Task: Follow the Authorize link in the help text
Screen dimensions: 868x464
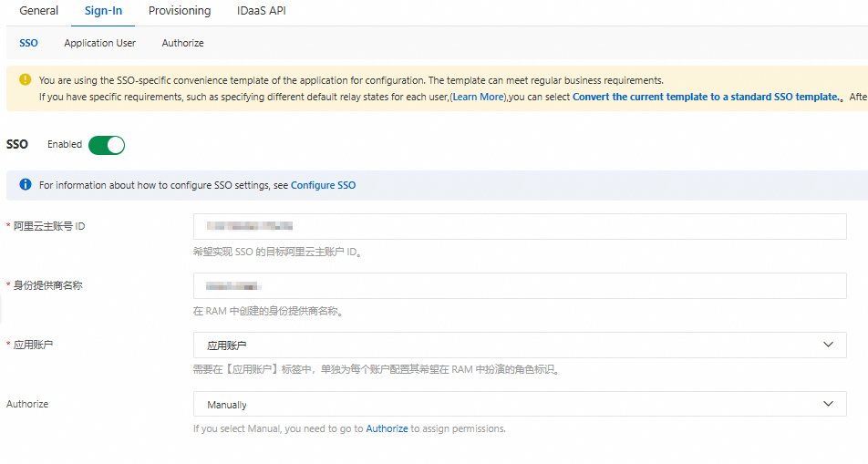Action: point(387,428)
